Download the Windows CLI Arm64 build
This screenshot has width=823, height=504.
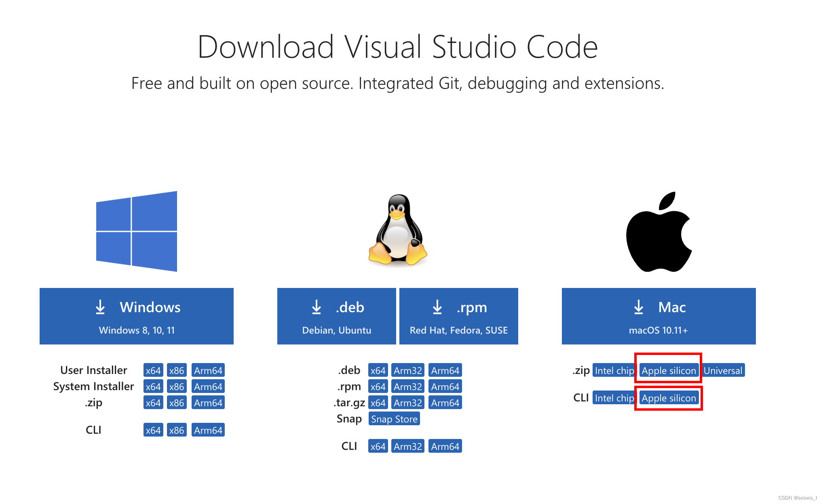click(208, 430)
